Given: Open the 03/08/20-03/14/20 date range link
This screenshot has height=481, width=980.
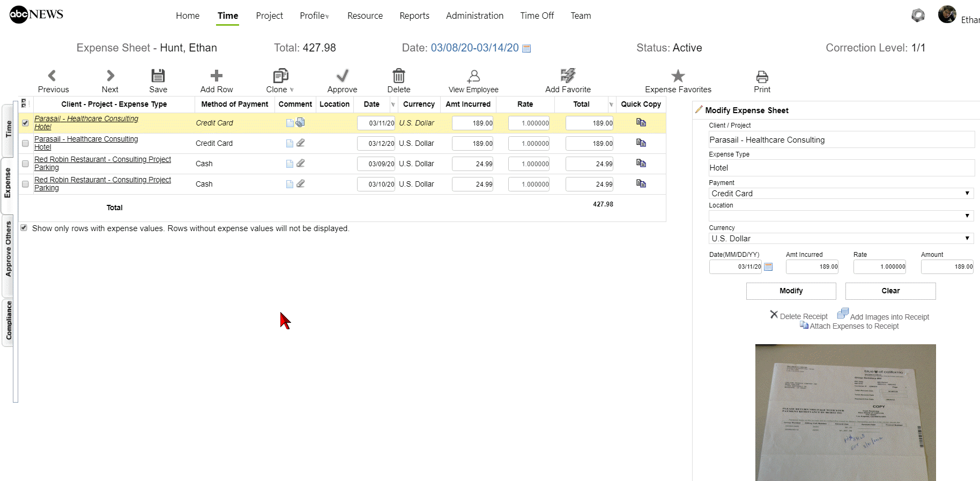Looking at the screenshot, I should click(x=474, y=48).
